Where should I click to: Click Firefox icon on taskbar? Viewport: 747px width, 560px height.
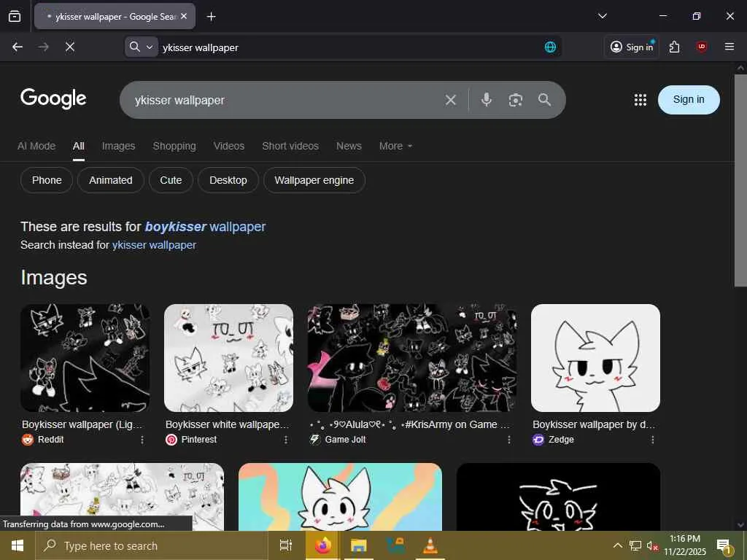(322, 545)
